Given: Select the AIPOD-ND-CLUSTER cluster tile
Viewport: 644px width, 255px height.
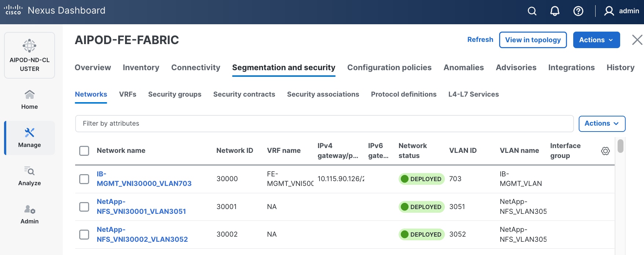Looking at the screenshot, I should point(29,55).
